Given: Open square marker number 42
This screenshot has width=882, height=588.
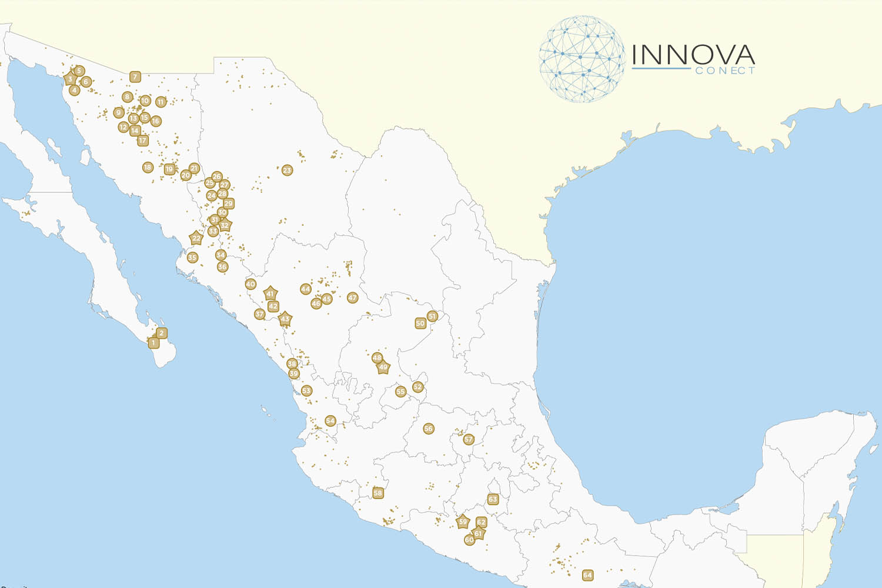Looking at the screenshot, I should [x=273, y=306].
